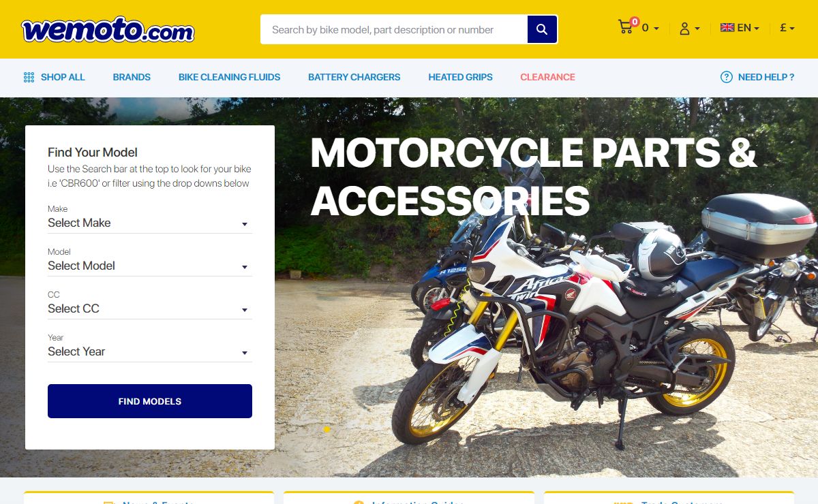
Task: Click the Shop All grid icon
Action: (x=29, y=77)
